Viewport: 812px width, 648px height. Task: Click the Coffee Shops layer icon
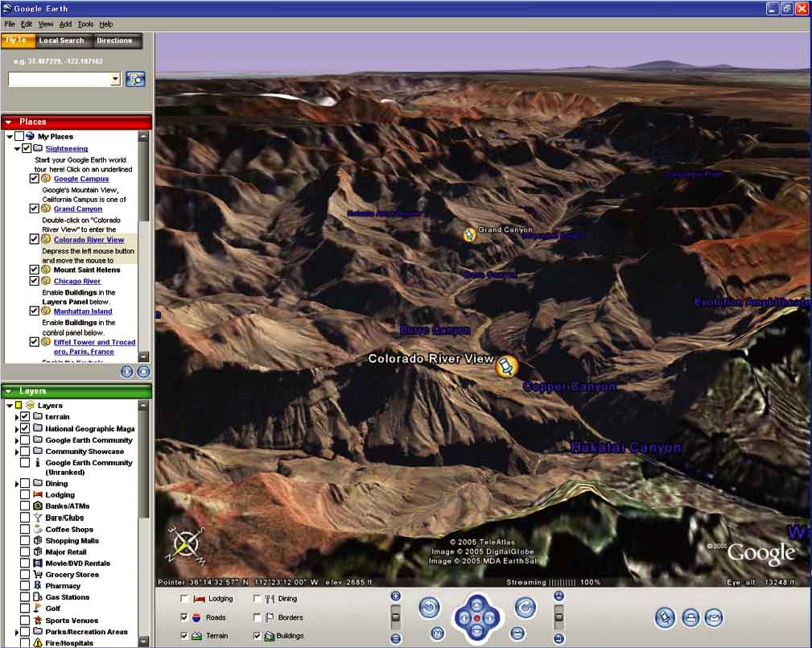click(38, 529)
